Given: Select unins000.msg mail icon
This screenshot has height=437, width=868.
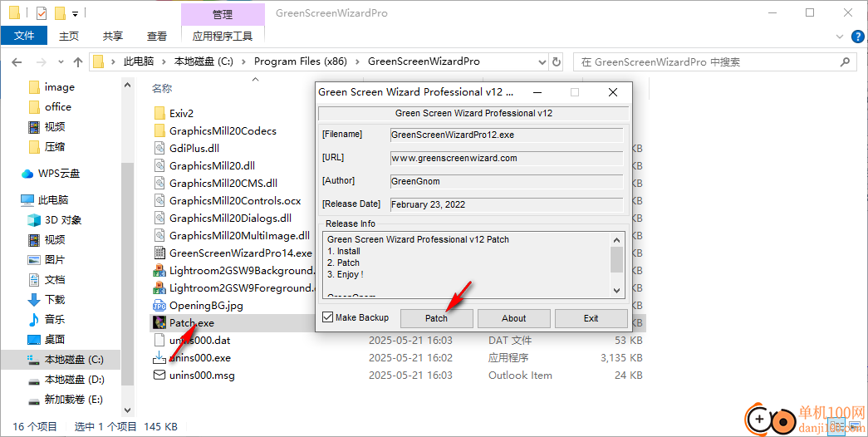Looking at the screenshot, I should click(159, 375).
